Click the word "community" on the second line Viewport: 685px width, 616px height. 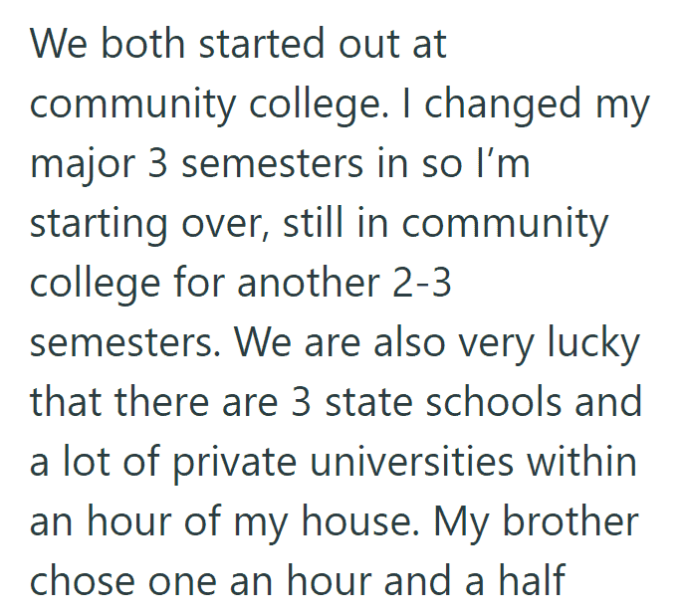pos(132,105)
